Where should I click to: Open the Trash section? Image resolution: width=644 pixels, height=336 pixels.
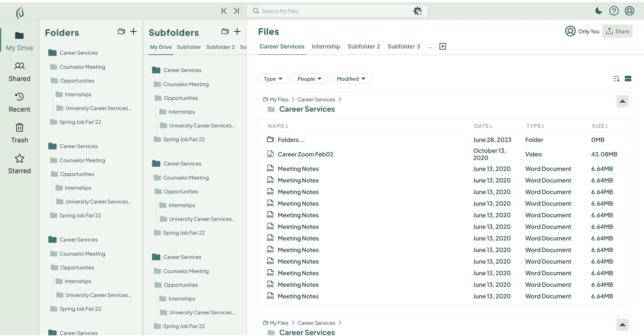(x=20, y=133)
